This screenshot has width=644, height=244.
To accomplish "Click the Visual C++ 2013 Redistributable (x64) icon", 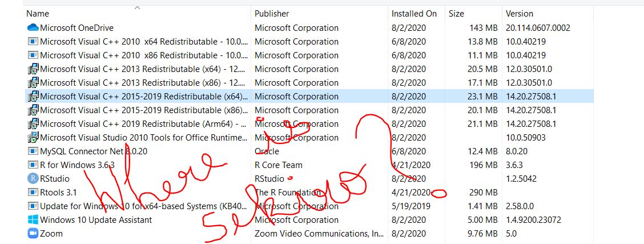I will [33, 69].
